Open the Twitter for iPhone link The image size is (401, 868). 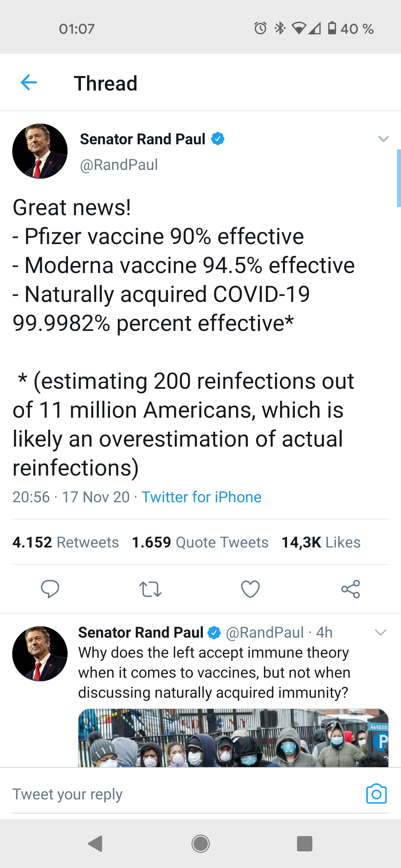point(202,497)
